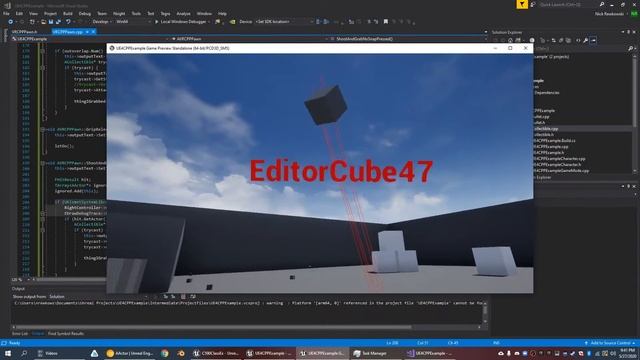Click the View Code icon in Solution Explorer toolbar
This screenshot has height=360, width=640.
pos(578,40)
